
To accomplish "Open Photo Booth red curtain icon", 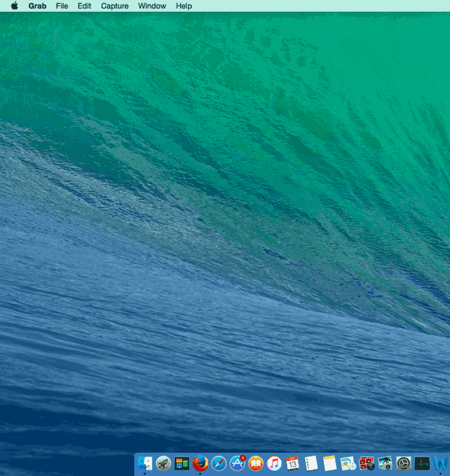I will tap(367, 463).
